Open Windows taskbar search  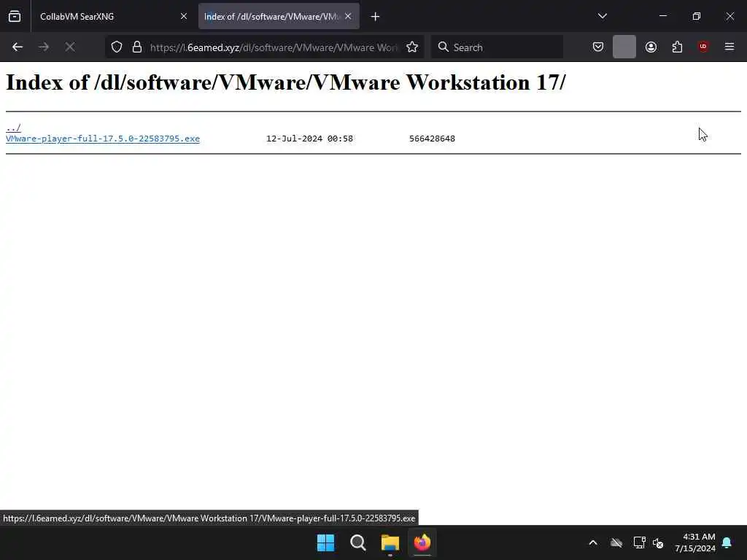(357, 542)
